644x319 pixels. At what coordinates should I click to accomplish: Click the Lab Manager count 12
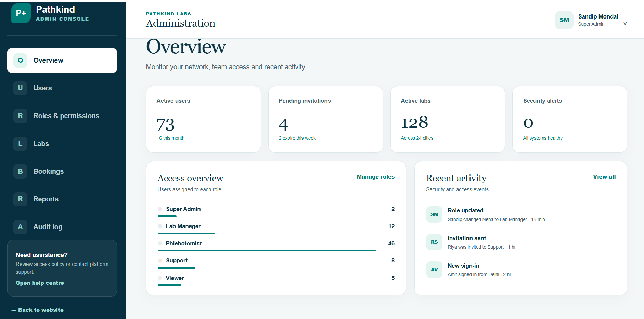[x=391, y=226]
